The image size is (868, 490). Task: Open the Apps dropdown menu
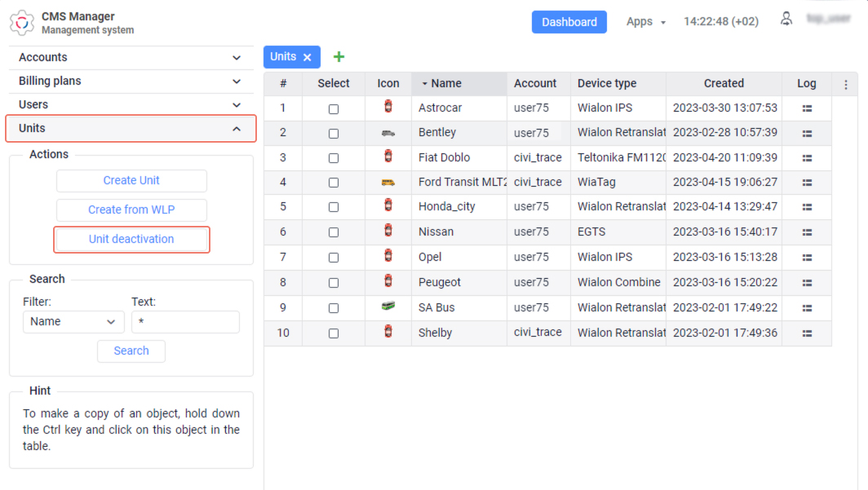coord(645,22)
